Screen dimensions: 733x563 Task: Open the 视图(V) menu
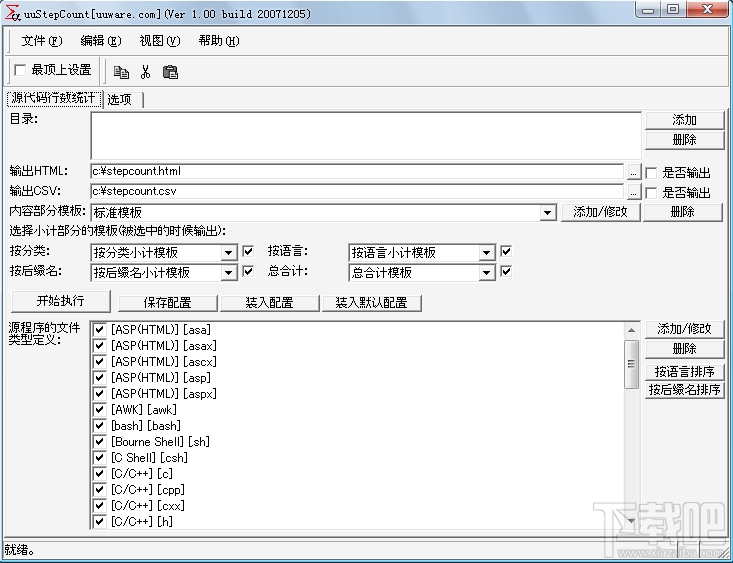[159, 41]
